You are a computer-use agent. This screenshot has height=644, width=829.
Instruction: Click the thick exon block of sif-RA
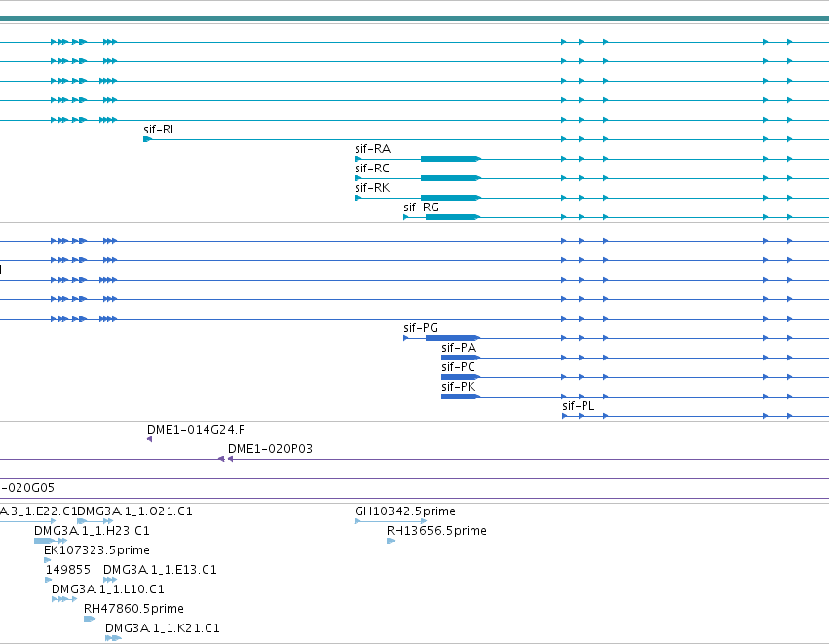[450, 159]
